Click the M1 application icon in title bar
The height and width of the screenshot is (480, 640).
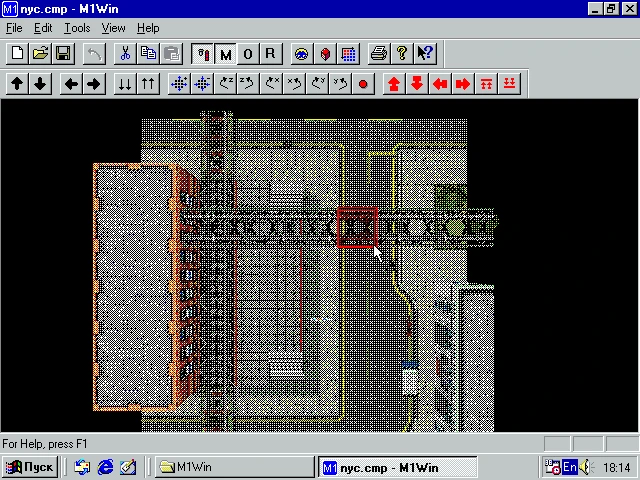click(10, 9)
